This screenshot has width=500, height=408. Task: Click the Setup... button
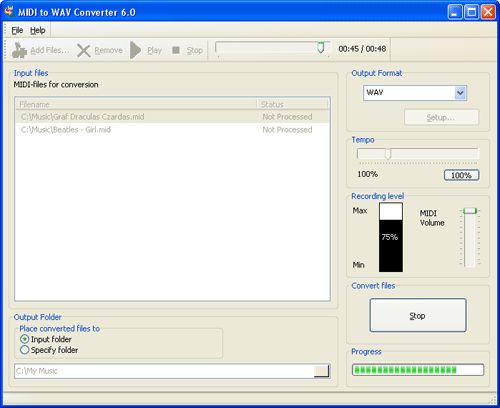point(441,117)
